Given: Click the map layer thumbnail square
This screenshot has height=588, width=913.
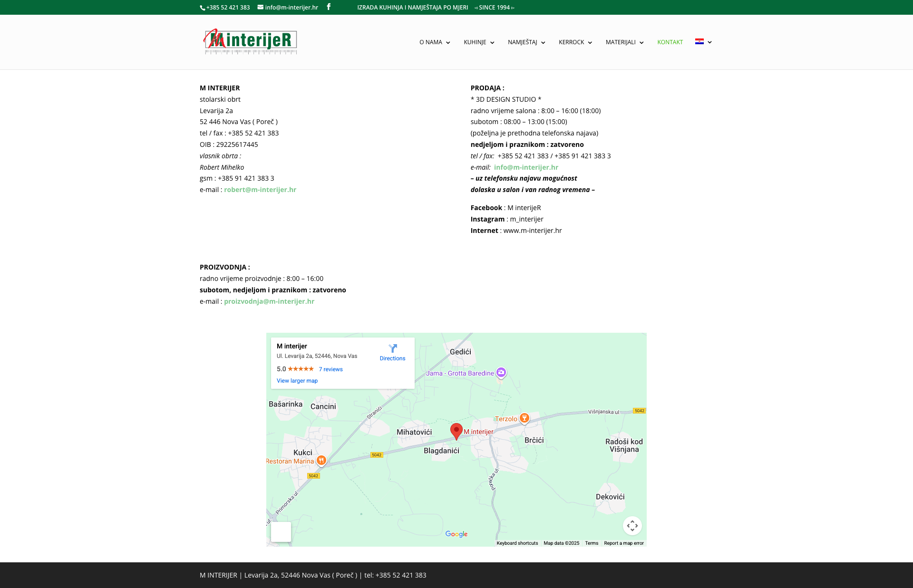Looking at the screenshot, I should pos(281,532).
